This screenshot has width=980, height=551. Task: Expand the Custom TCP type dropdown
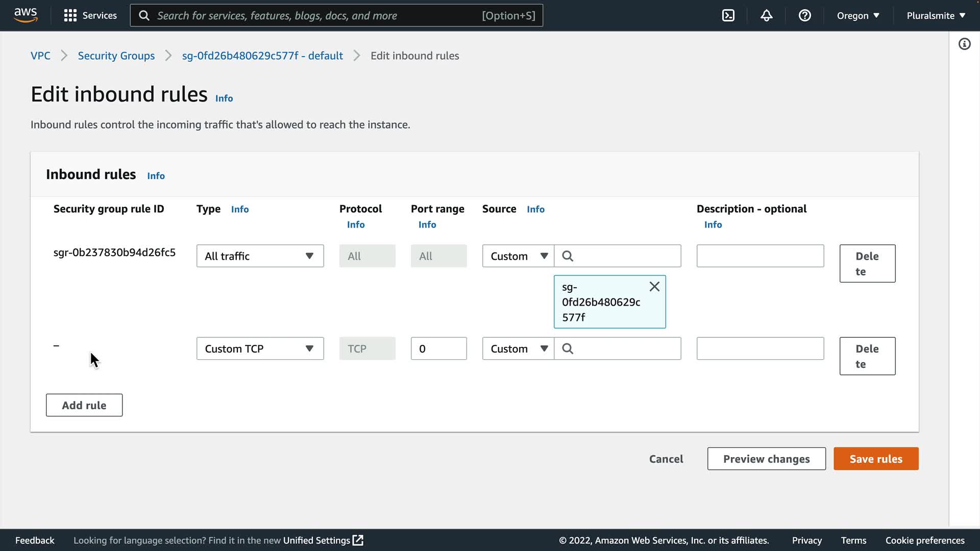[x=260, y=348]
